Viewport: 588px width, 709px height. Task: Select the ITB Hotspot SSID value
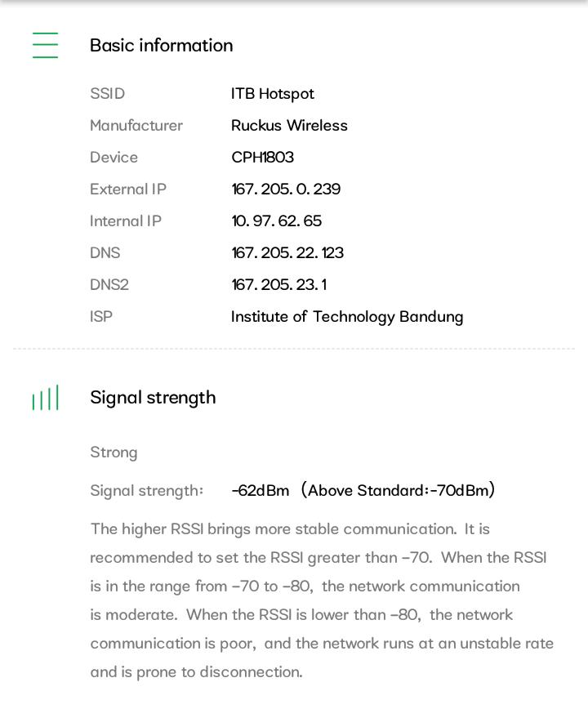272,94
